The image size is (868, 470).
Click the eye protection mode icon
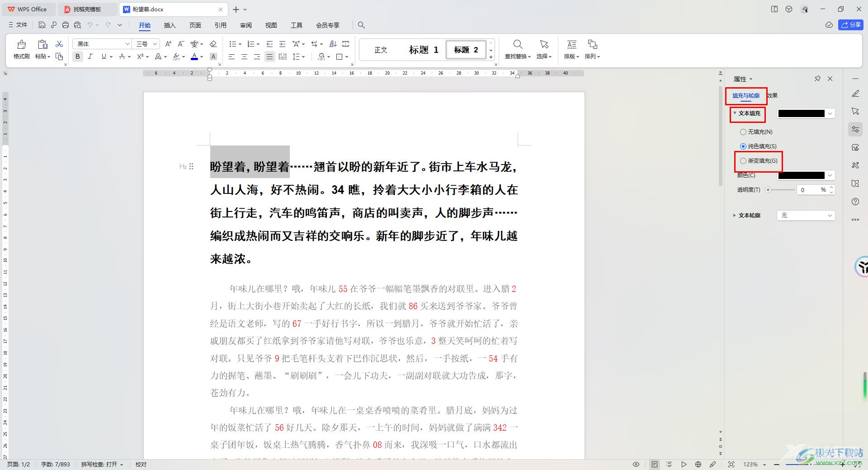pos(636,464)
